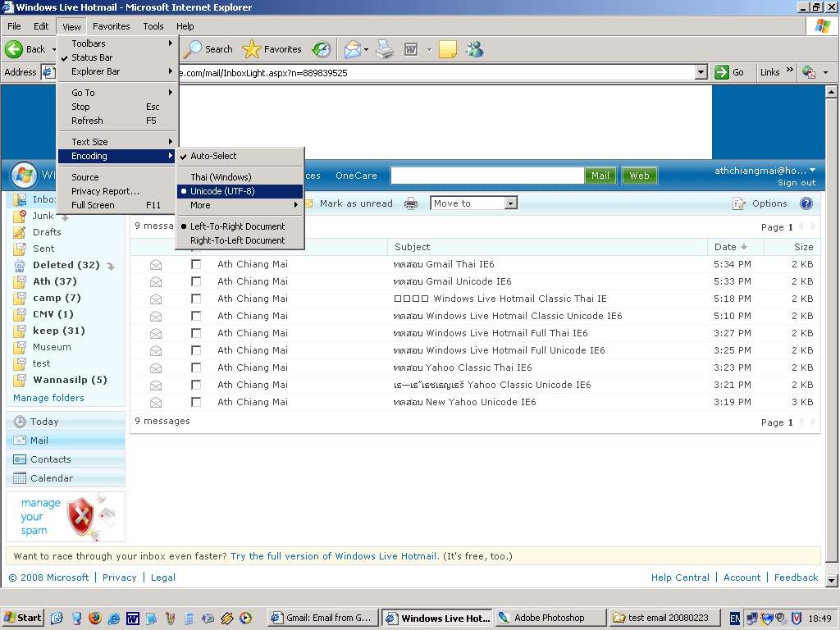Select Right-To-Left Document
This screenshot has width=840, height=630.
tap(240, 240)
